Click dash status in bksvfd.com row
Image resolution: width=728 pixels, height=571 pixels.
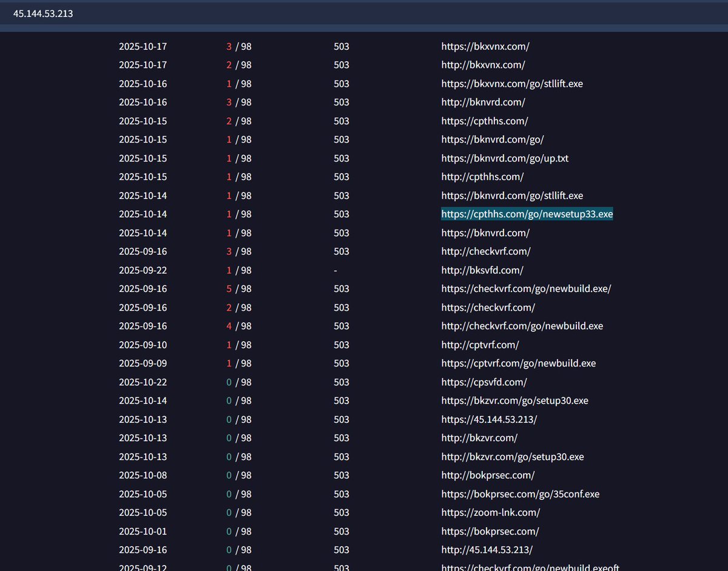coord(335,270)
